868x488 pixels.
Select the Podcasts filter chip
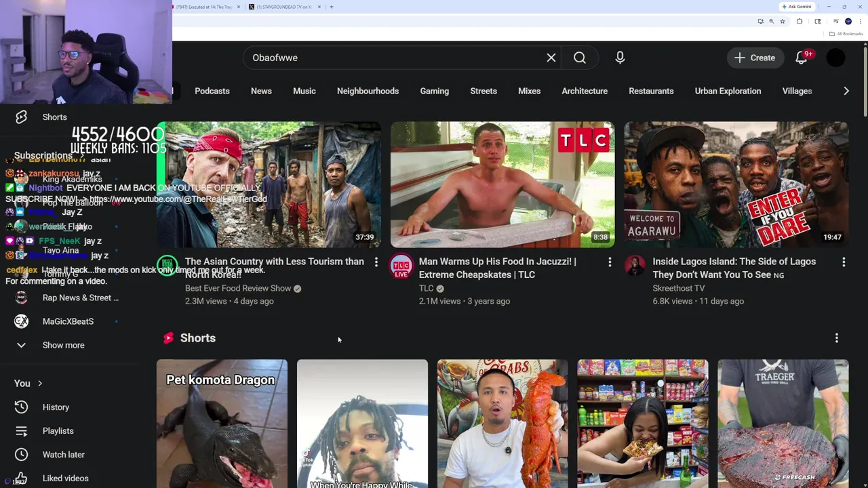pos(212,91)
